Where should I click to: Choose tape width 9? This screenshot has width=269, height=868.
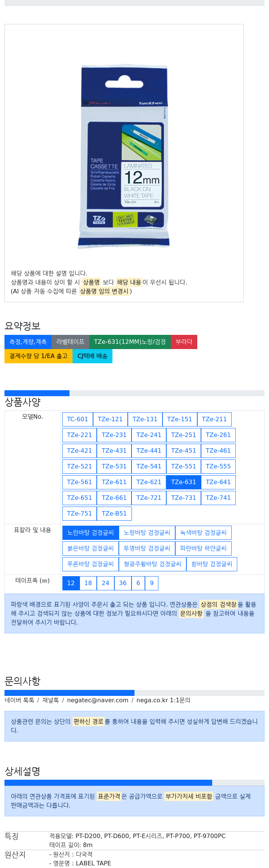pyautogui.click(x=152, y=583)
